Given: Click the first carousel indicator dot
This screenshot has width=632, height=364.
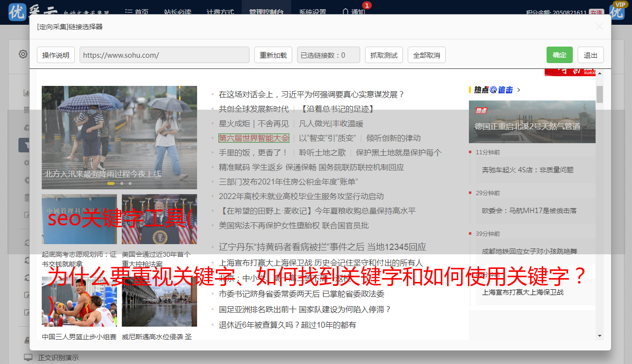Looking at the screenshot, I should [x=111, y=183].
